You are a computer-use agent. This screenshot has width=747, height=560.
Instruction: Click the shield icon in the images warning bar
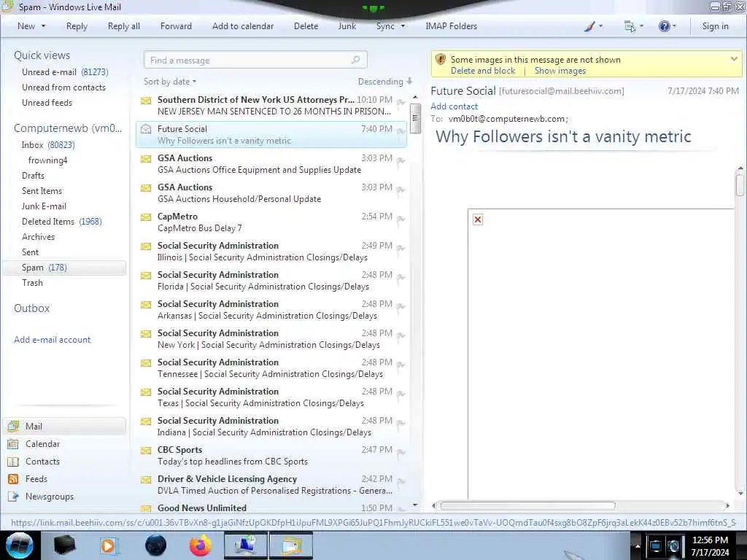click(441, 60)
